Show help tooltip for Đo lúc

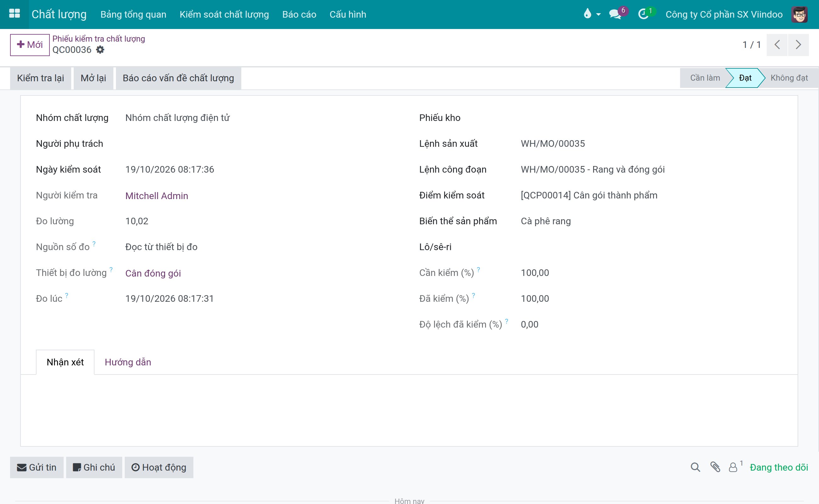tap(67, 295)
